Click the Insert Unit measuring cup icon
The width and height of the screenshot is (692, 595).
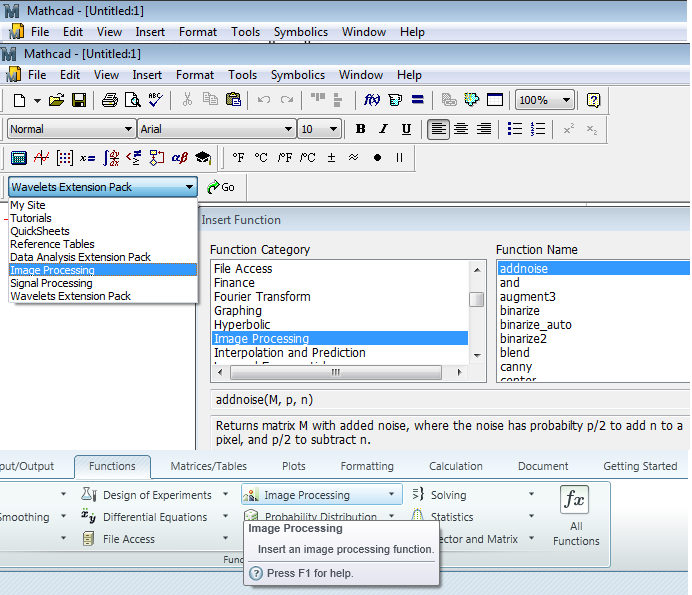click(x=395, y=100)
